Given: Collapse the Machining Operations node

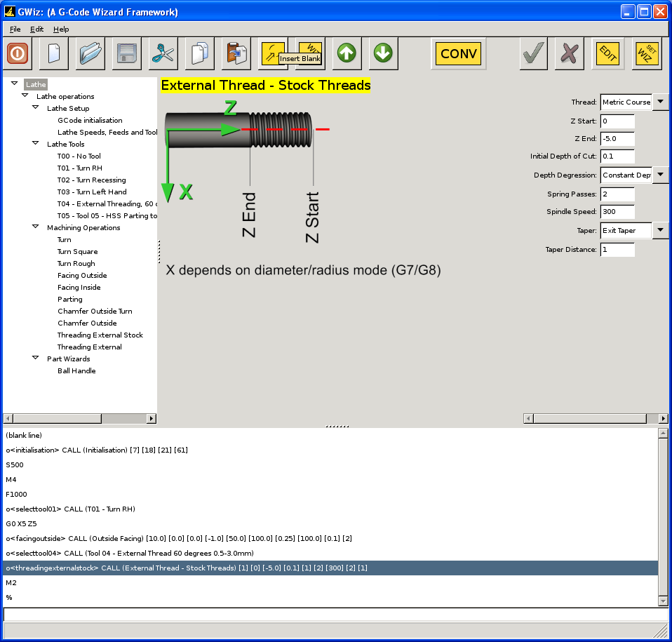Looking at the screenshot, I should pos(36,227).
